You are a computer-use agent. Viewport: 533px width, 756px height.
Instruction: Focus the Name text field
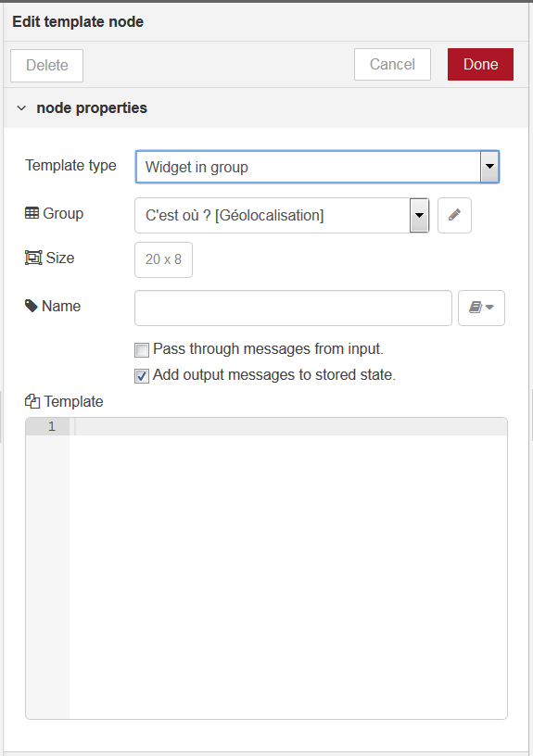[293, 308]
